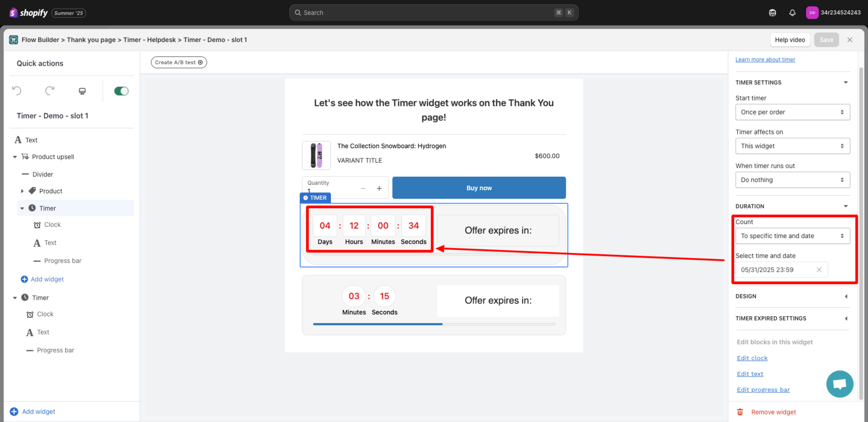The width and height of the screenshot is (868, 422).
Task: Select Clock under first Timer
Action: tap(52, 225)
